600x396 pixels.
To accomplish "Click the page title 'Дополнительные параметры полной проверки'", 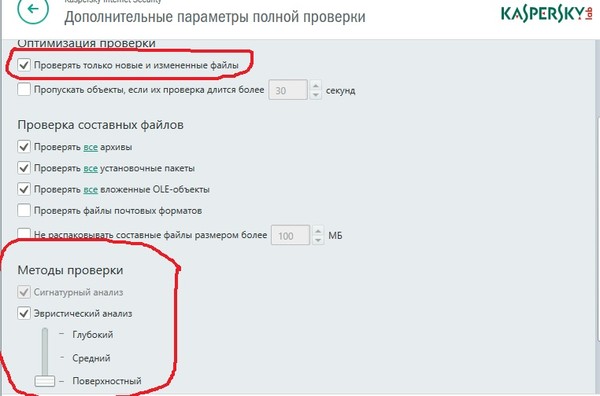I will point(215,17).
